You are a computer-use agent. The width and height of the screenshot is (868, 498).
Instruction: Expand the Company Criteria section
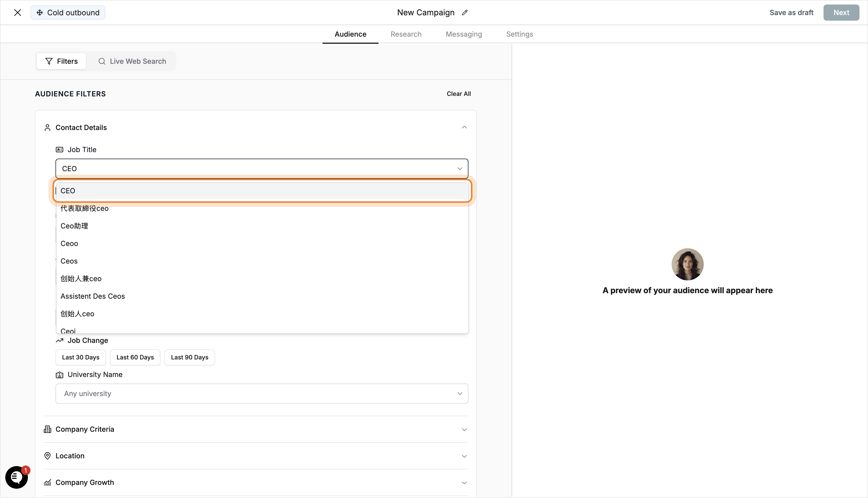click(x=464, y=429)
